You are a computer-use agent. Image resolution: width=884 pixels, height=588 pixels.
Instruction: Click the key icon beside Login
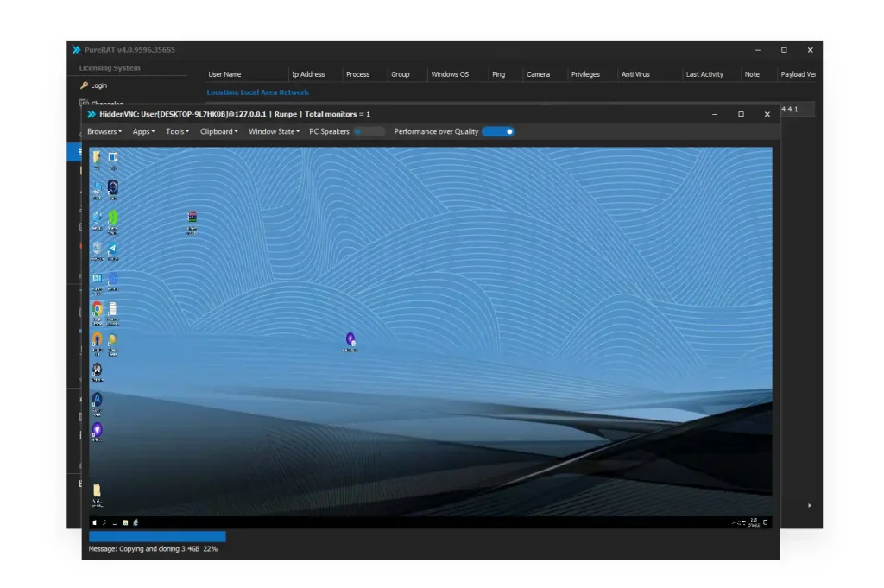[84, 85]
